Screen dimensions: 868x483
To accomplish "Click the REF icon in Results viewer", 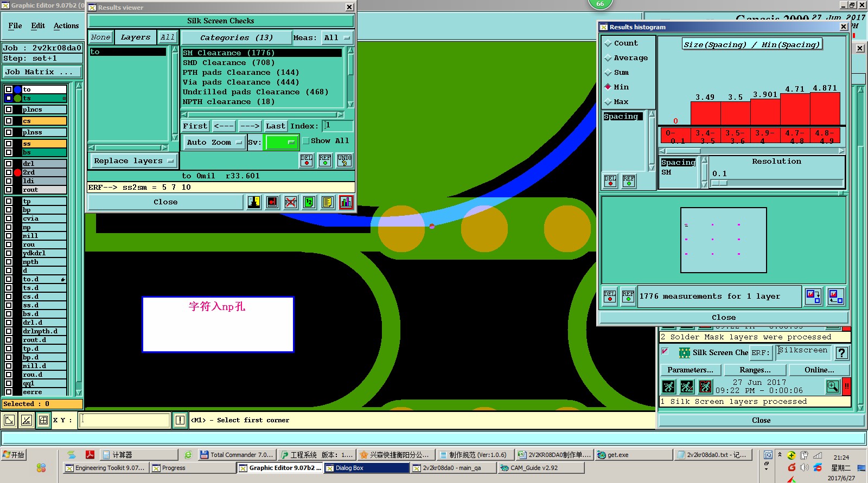I will 325,160.
